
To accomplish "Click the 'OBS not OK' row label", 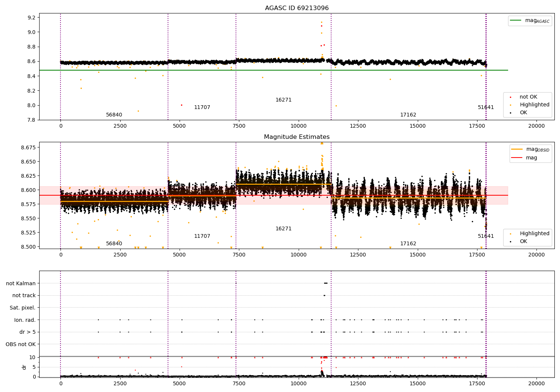I will [x=21, y=344].
